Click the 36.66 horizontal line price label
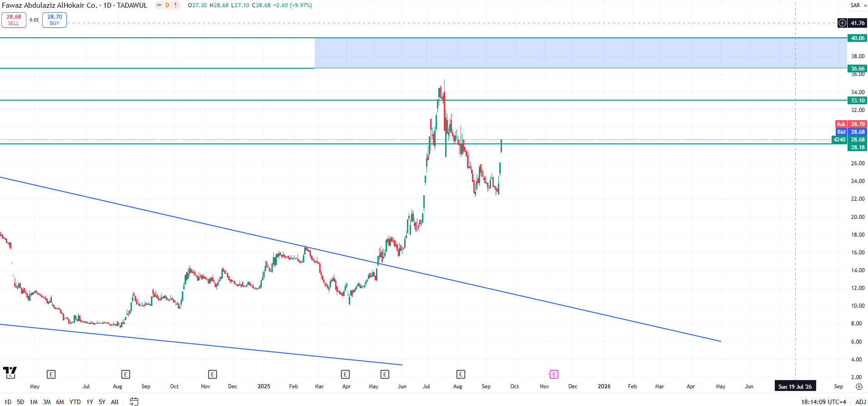The image size is (868, 406). coord(858,69)
